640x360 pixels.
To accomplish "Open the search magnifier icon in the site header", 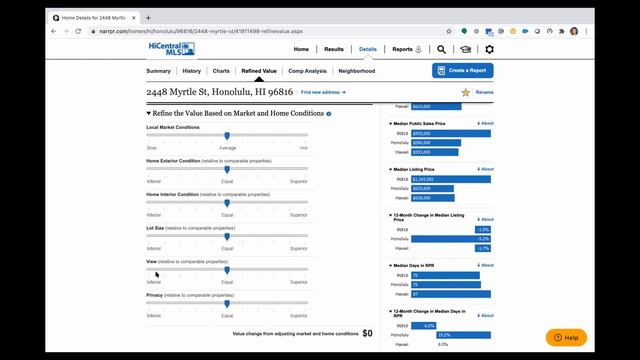I will click(441, 49).
